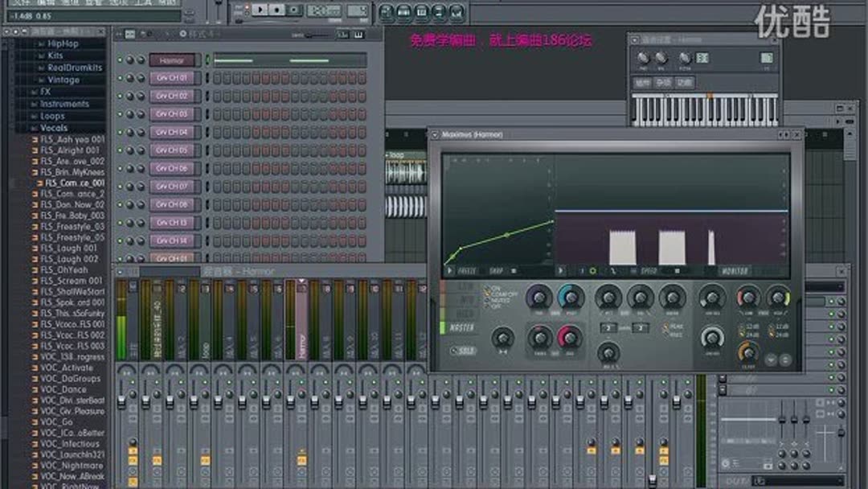Screen dimensions: 868x489
Task: Click the MONITOR icon in Maximus
Action: 733,271
